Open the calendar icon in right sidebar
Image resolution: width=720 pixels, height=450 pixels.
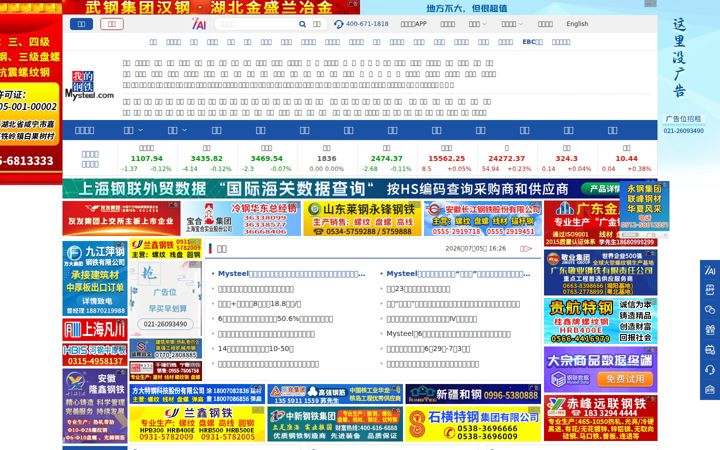710,349
